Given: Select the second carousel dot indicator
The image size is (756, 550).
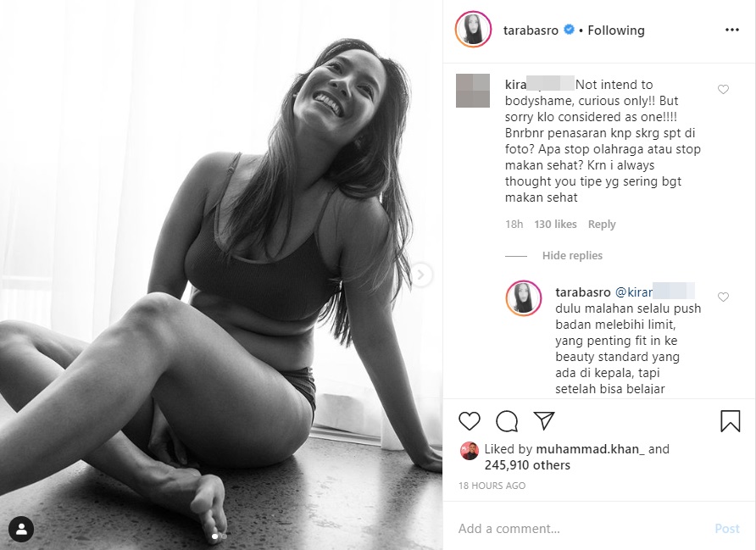Looking at the screenshot, I should click(x=222, y=536).
